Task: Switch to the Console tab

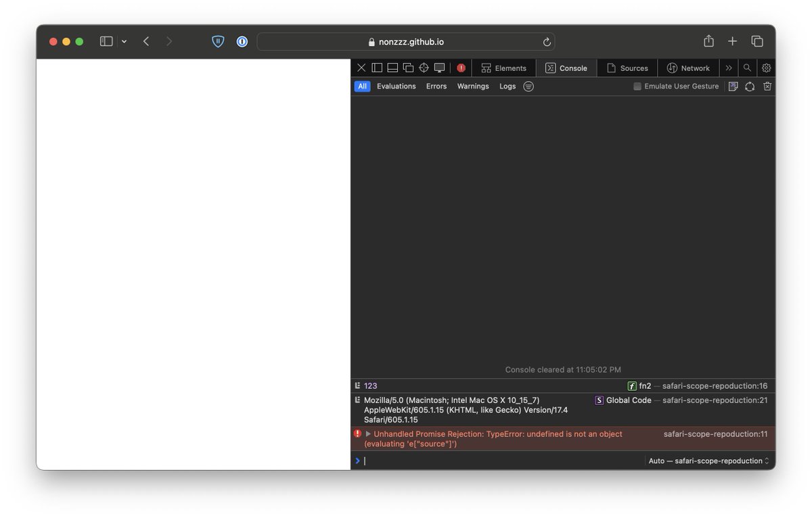Action: pyautogui.click(x=566, y=68)
